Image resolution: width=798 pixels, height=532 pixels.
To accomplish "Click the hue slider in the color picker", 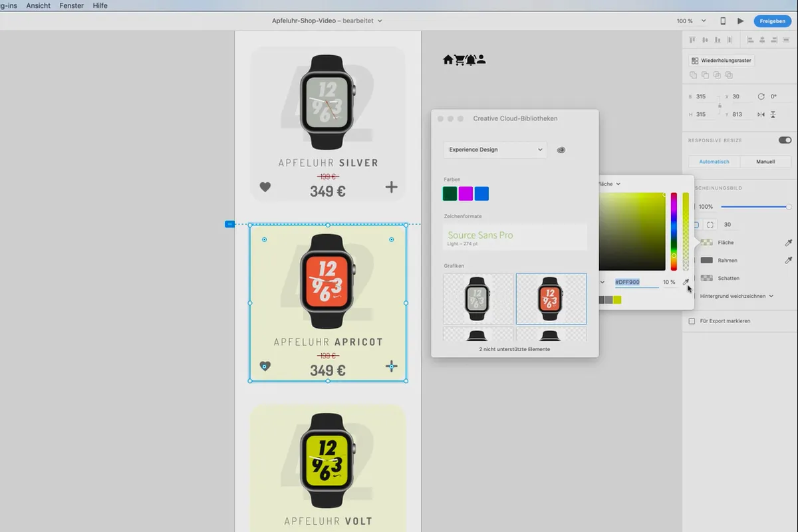I will [x=674, y=231].
